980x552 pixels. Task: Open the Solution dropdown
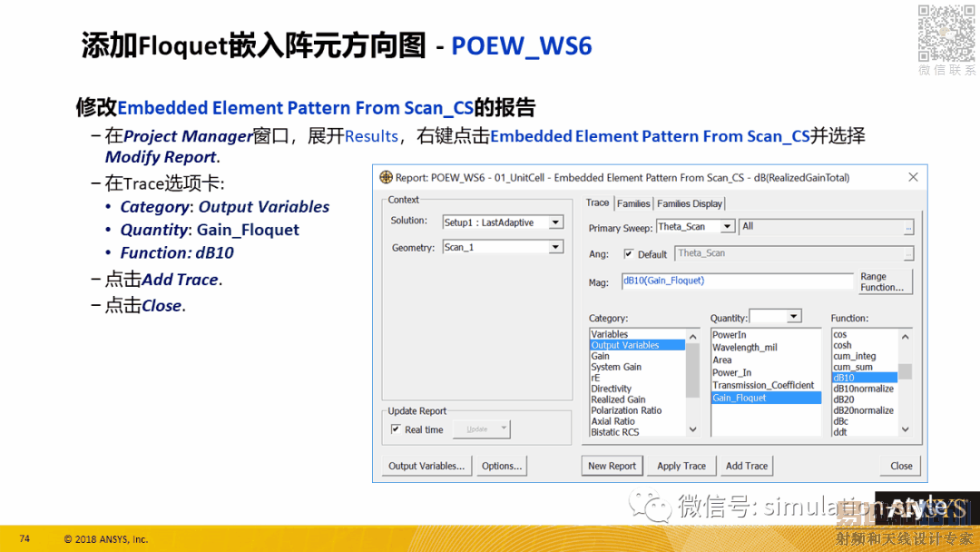pos(555,222)
